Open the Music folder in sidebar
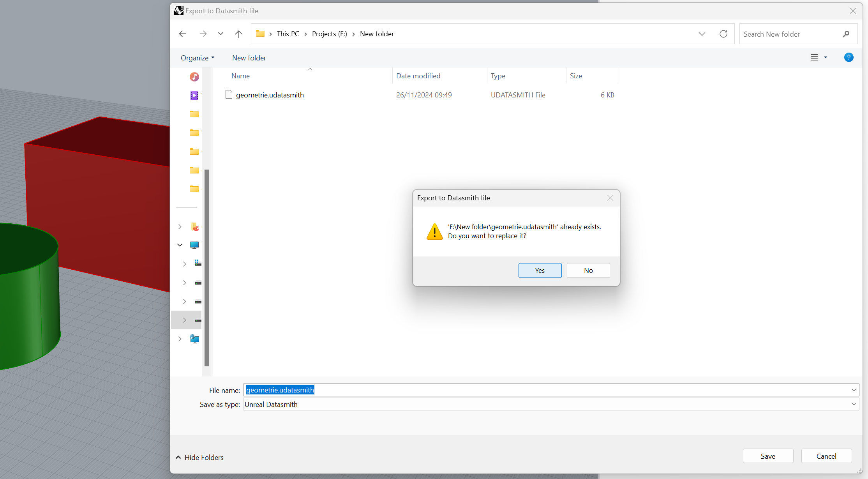Screen dimensions: 868x479 [x=194, y=77]
